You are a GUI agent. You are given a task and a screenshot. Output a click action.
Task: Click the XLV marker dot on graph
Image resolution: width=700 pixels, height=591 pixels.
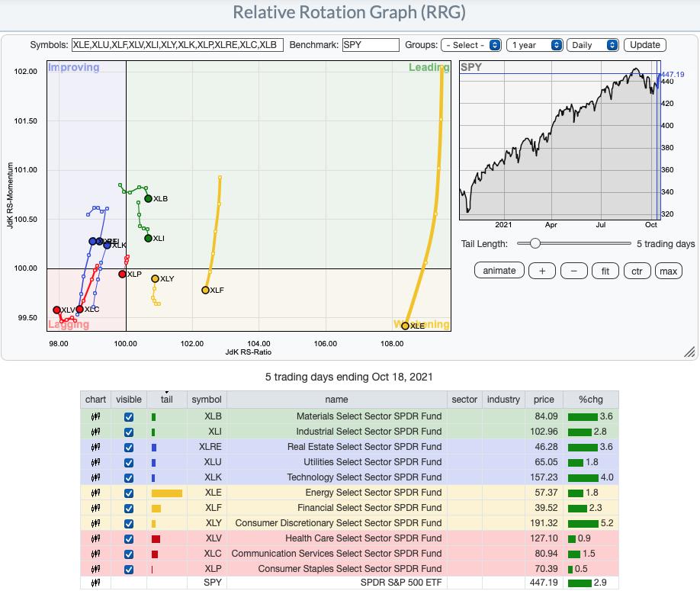tap(56, 310)
